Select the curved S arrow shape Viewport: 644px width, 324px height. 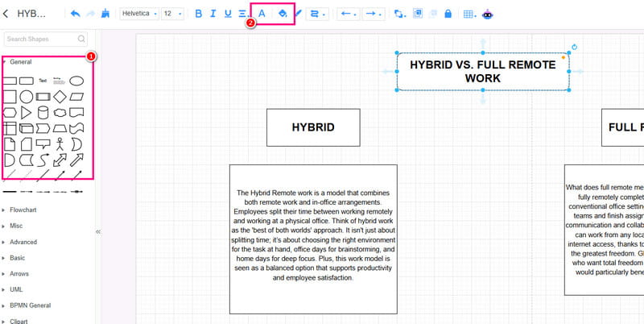click(x=43, y=160)
